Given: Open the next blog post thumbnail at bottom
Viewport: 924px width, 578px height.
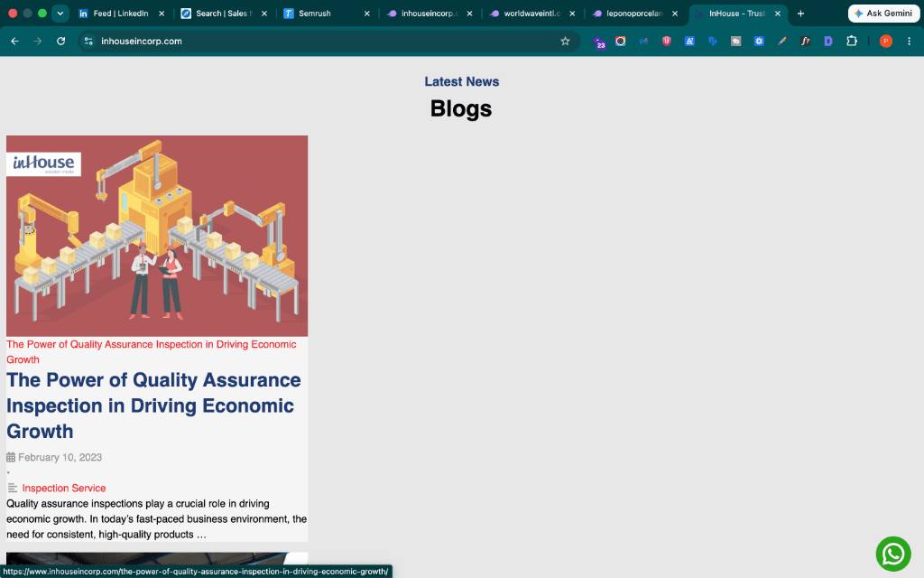Looking at the screenshot, I should 157,558.
